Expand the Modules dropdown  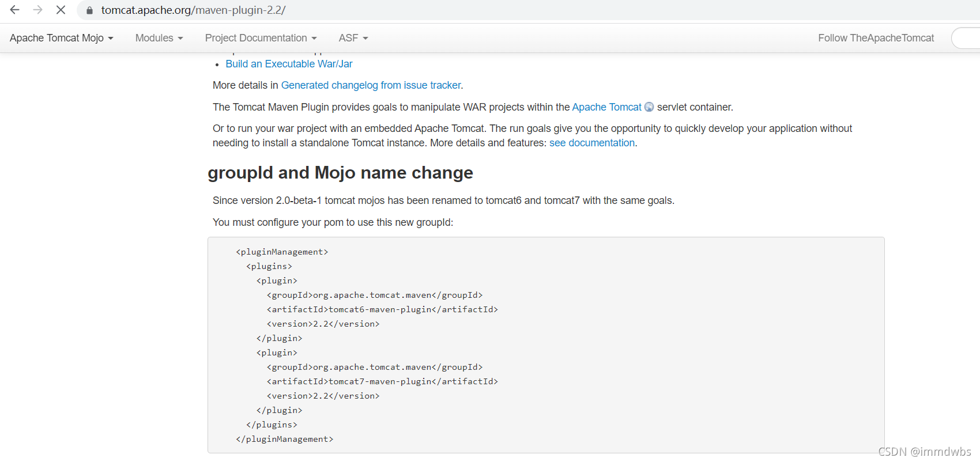(x=159, y=38)
